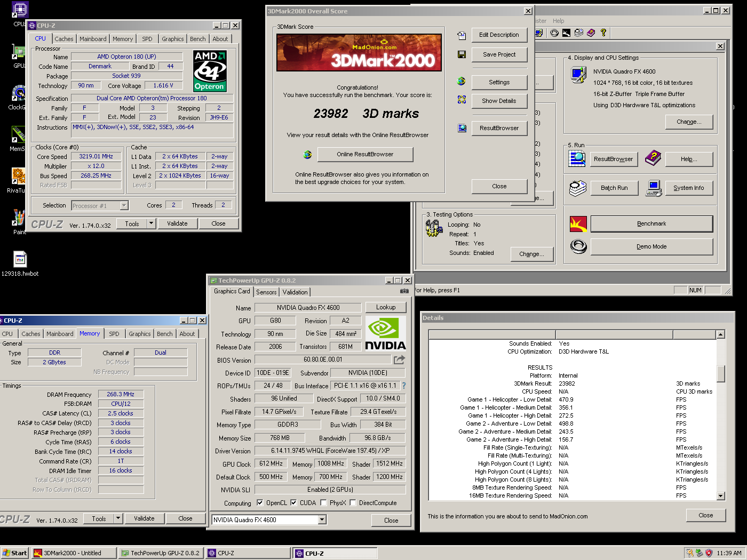Open the Validation tab in GPU-Z
The width and height of the screenshot is (747, 560).
point(295,292)
